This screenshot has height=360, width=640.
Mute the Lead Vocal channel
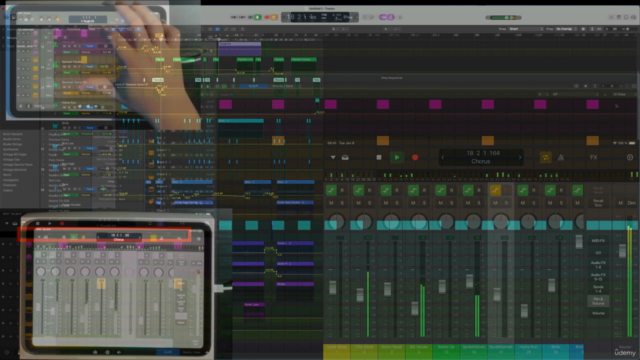pyautogui.click(x=331, y=203)
